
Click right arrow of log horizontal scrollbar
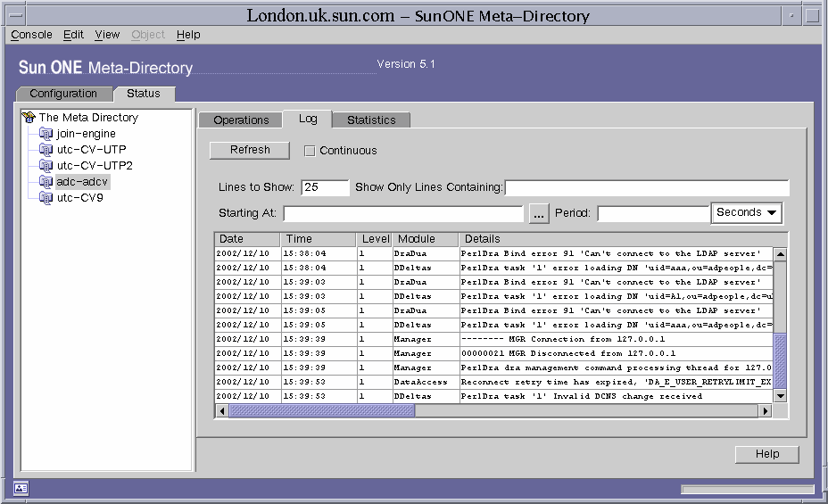766,410
